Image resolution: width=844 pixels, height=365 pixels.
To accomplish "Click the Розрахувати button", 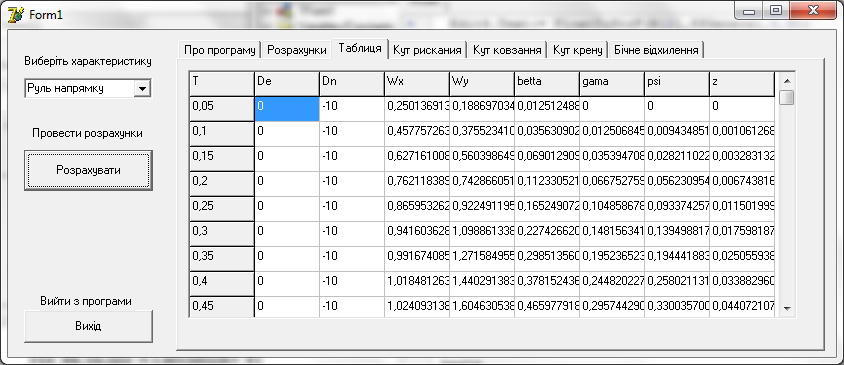I will coord(88,170).
